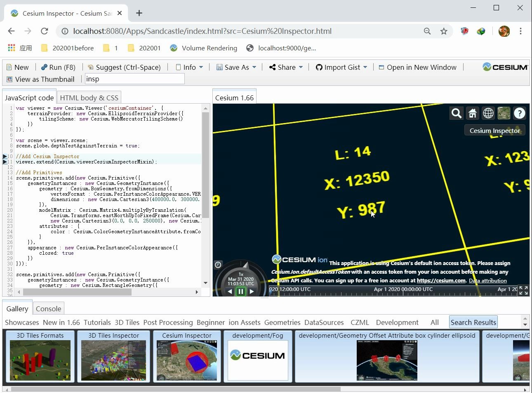Reload the browser page
532x393 pixels.
coord(45,31)
